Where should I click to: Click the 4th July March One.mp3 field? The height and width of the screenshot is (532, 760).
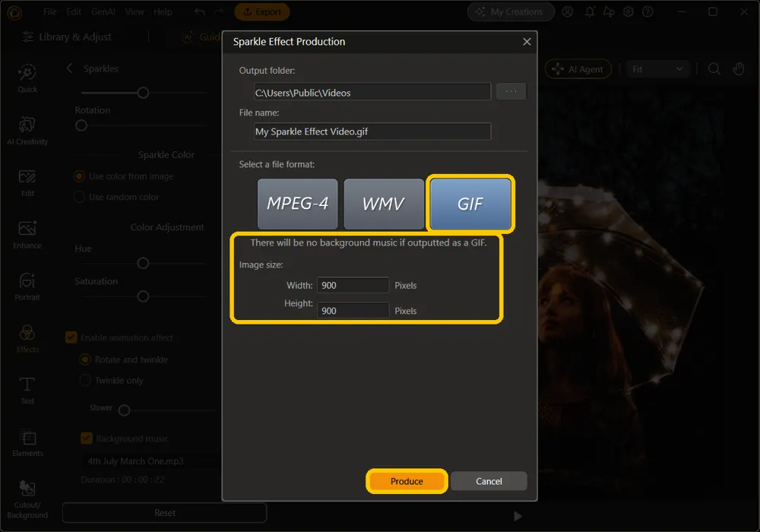tap(149, 461)
